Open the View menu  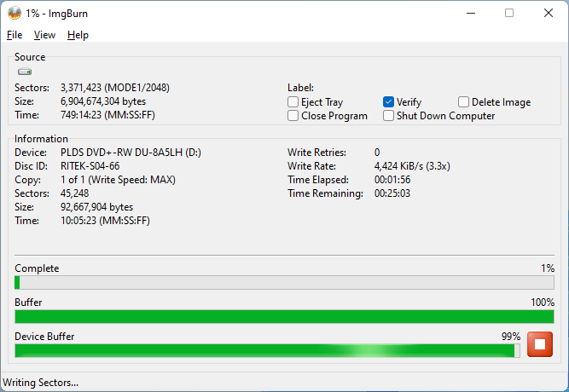coord(44,35)
